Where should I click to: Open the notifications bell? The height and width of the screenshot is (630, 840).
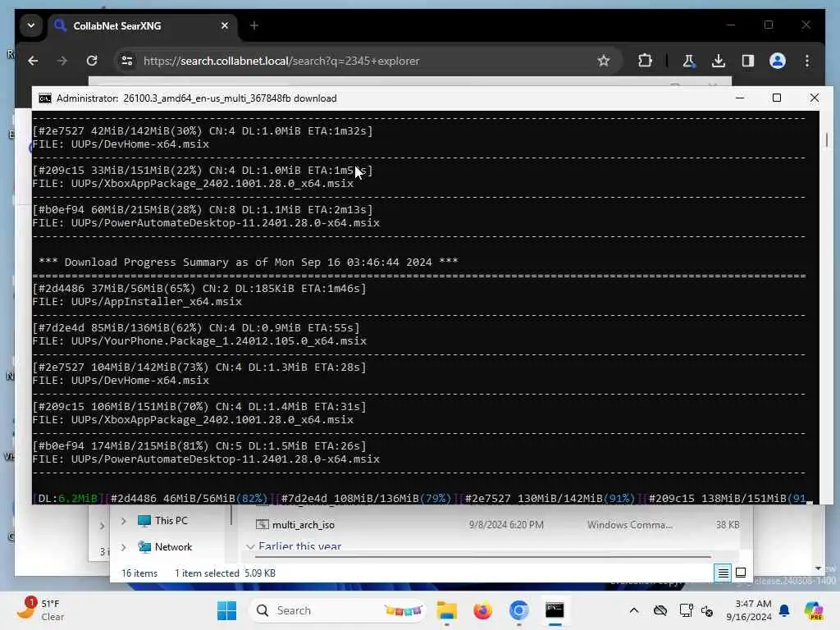pos(784,610)
